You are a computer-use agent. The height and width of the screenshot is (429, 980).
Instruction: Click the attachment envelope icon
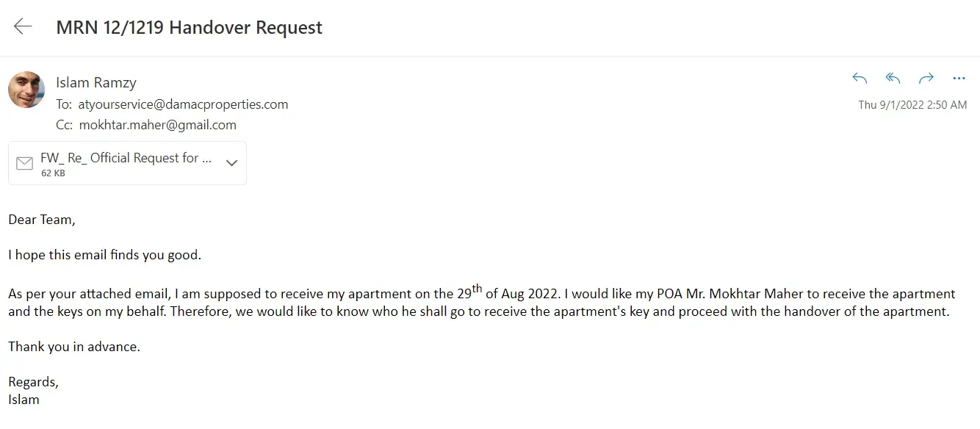click(x=24, y=163)
